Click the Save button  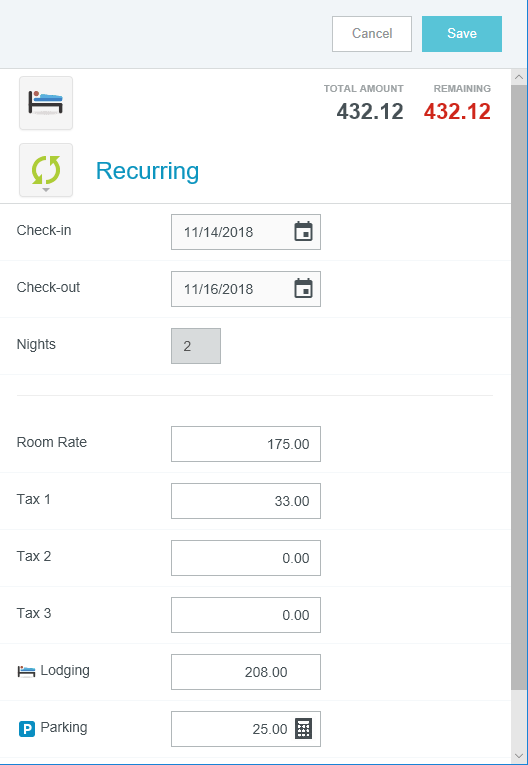(x=462, y=34)
